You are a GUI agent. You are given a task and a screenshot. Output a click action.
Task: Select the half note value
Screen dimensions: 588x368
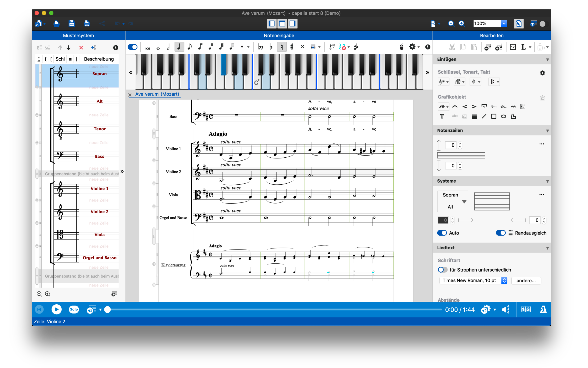tap(168, 47)
